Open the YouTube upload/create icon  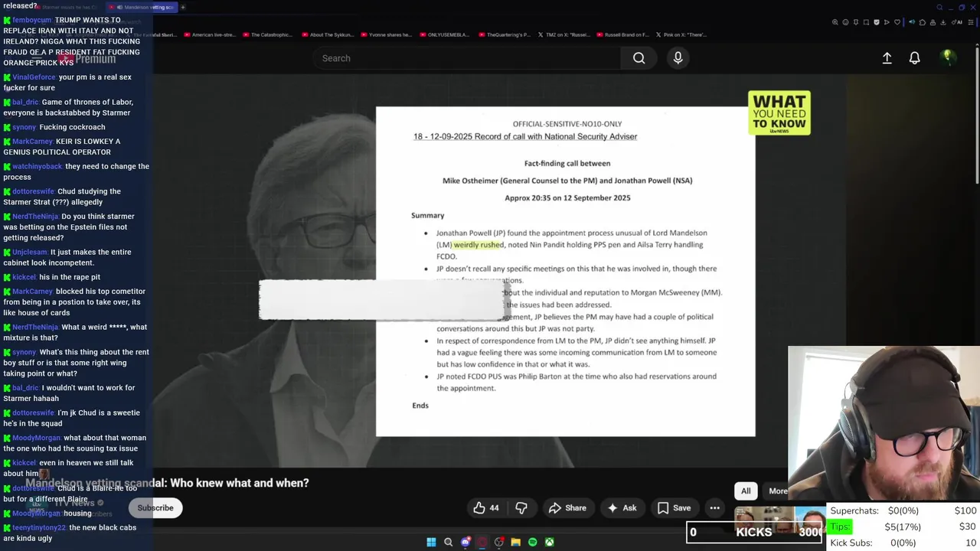887,58
